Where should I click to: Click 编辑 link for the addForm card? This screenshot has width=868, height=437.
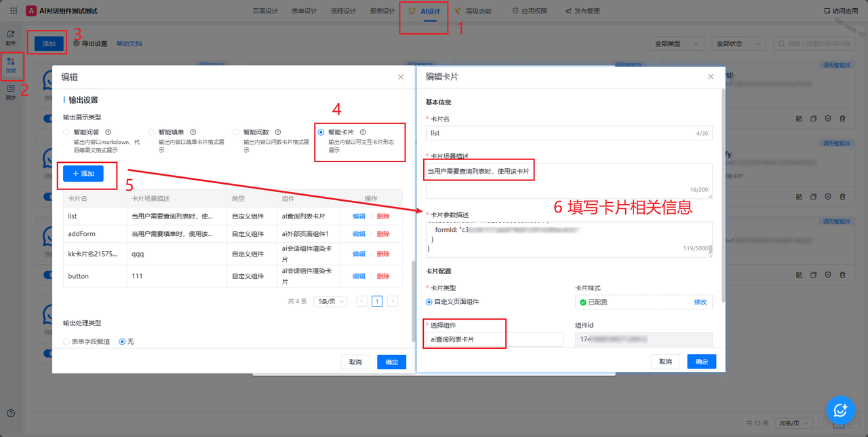[359, 234]
